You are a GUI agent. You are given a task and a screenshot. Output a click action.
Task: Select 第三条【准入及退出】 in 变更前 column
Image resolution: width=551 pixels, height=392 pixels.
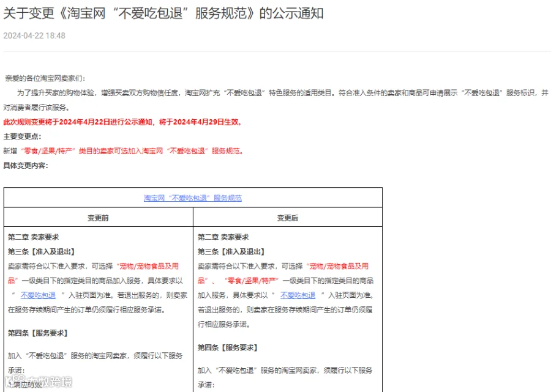pyautogui.click(x=42, y=251)
